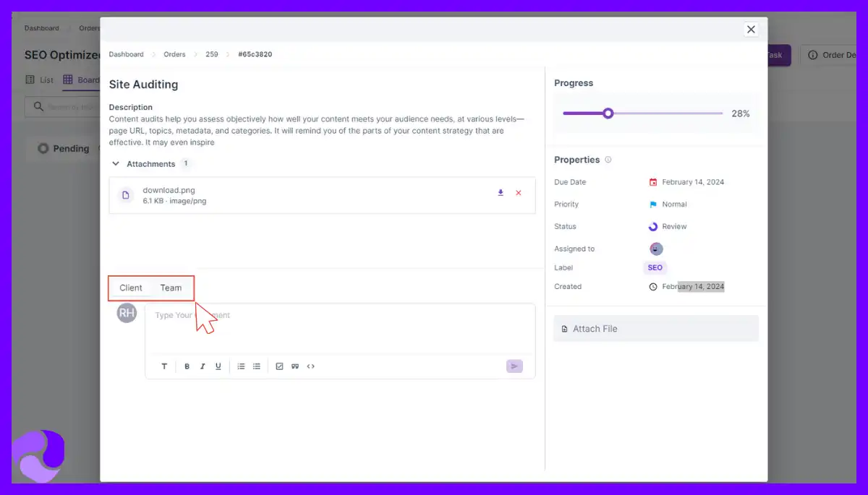Collapse the Attachments section
The width and height of the screenshot is (868, 495).
115,163
